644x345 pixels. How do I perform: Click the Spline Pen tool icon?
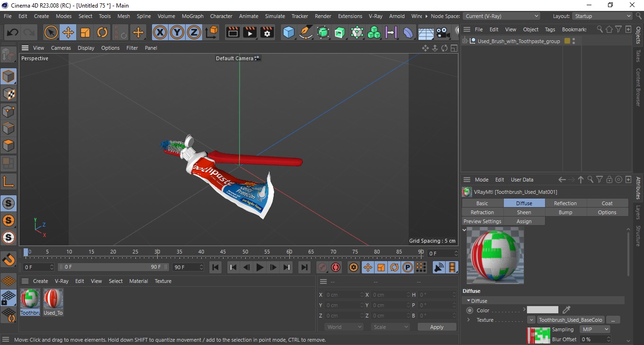coord(306,33)
